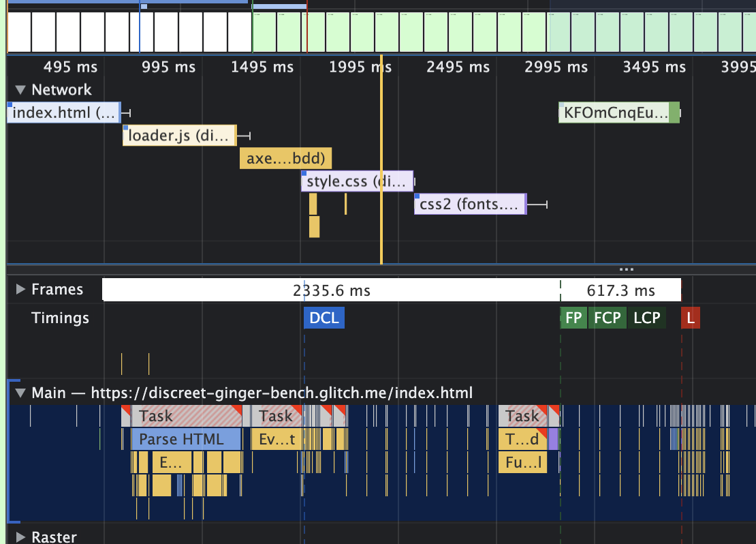Select the 2335.6 ms frame
This screenshot has width=756, height=544.
(x=331, y=290)
